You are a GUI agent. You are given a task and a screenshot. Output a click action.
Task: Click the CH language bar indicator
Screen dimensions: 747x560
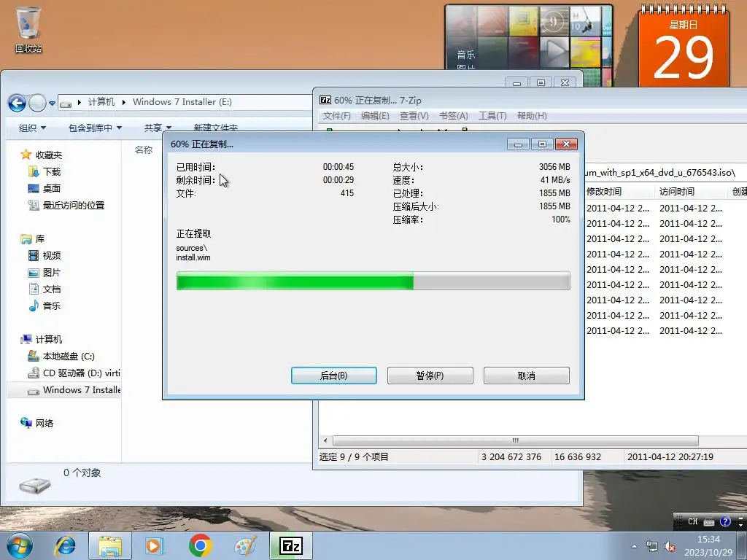point(693,521)
